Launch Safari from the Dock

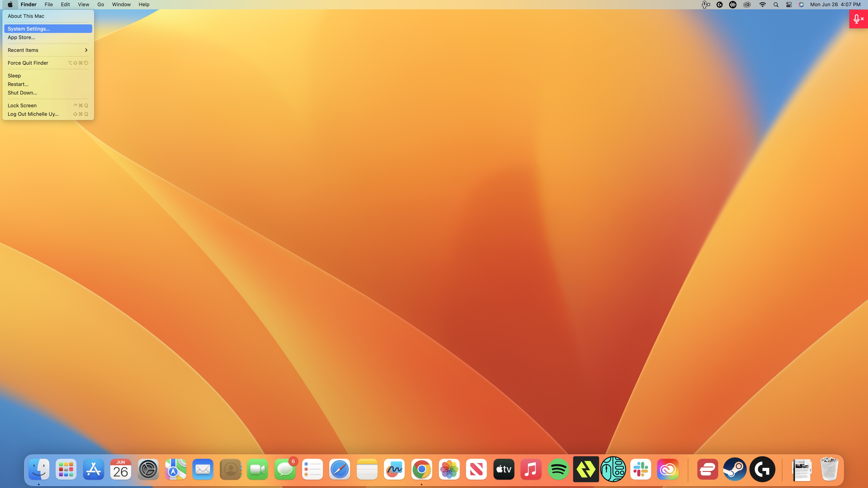tap(340, 469)
